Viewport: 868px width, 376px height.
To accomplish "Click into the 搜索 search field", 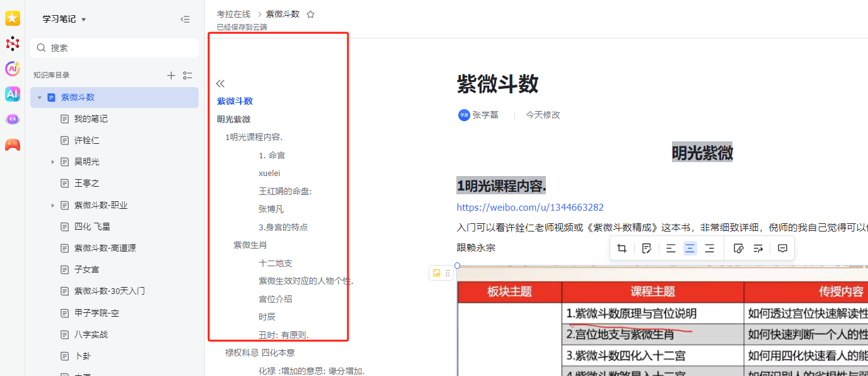I will pyautogui.click(x=114, y=48).
